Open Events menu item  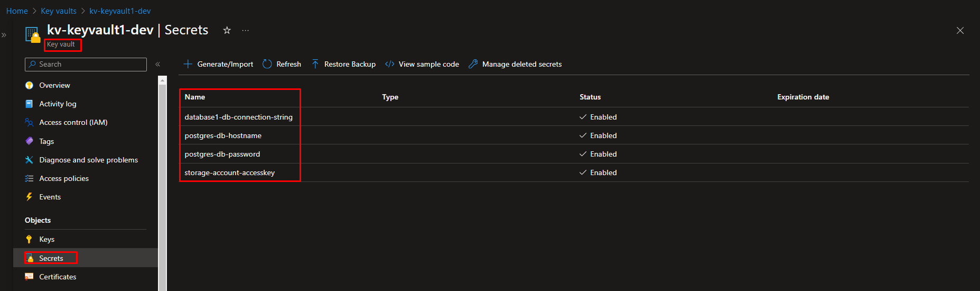coord(50,197)
